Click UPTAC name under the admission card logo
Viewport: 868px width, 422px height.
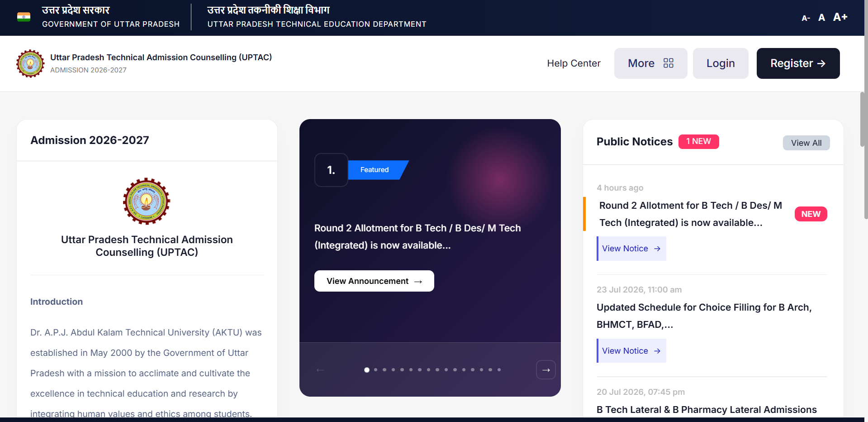click(147, 246)
